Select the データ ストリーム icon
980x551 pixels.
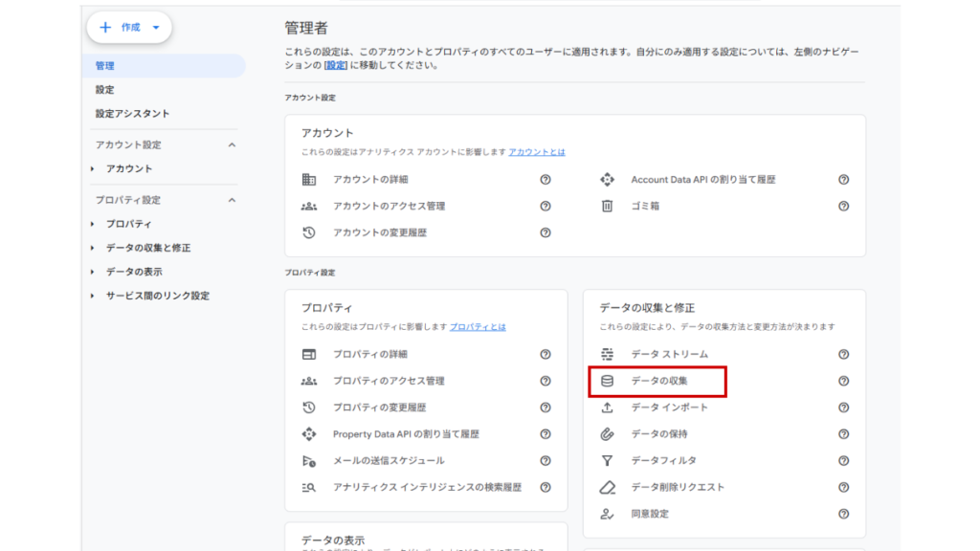pos(605,353)
